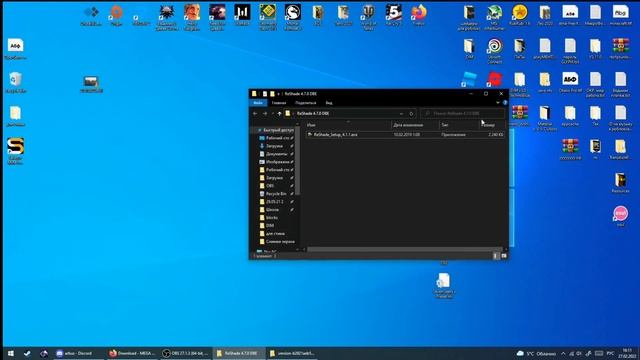Image resolution: width=640 pixels, height=360 pixels.
Task: Open Документы in the navigation pane
Action: tap(276, 154)
